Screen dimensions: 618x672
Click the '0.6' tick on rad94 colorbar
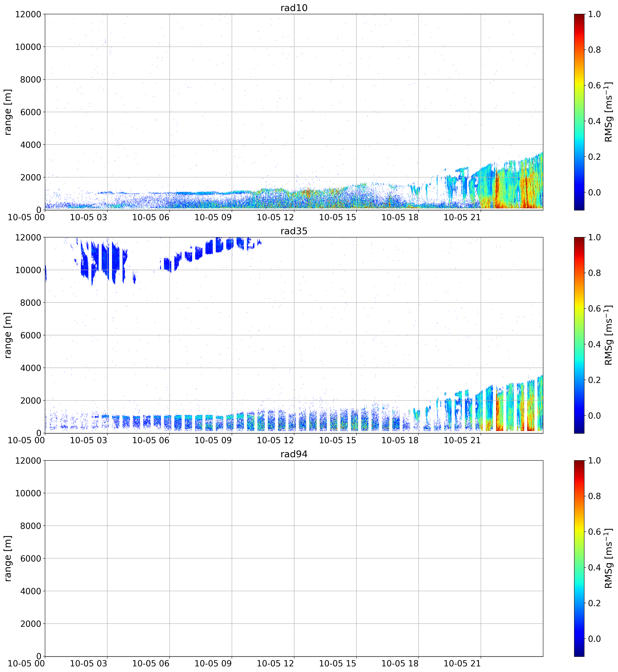pyautogui.click(x=595, y=532)
